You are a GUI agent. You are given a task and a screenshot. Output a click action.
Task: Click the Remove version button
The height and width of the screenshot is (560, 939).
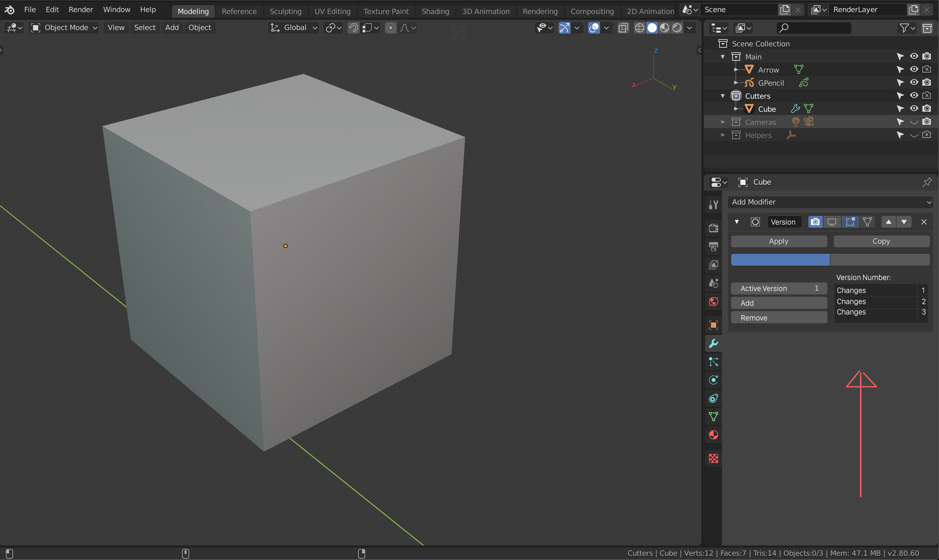click(x=779, y=318)
